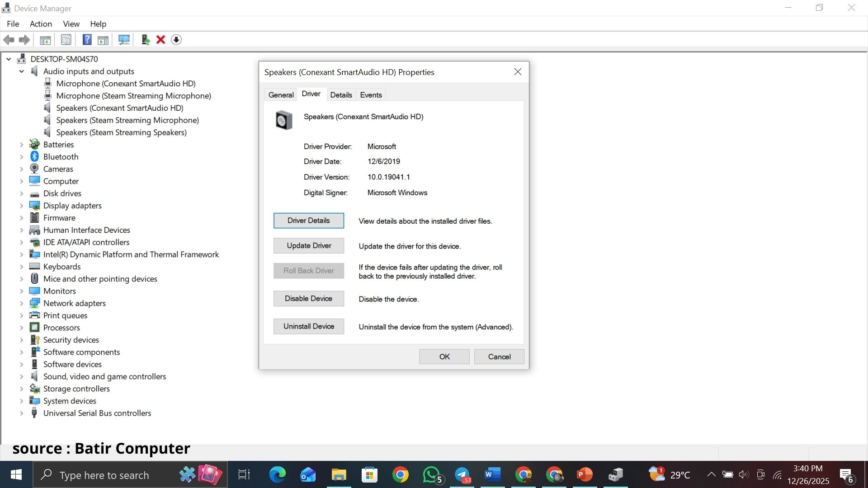The image size is (868, 488).
Task: Open WhatsApp from the taskbar
Action: (x=433, y=475)
